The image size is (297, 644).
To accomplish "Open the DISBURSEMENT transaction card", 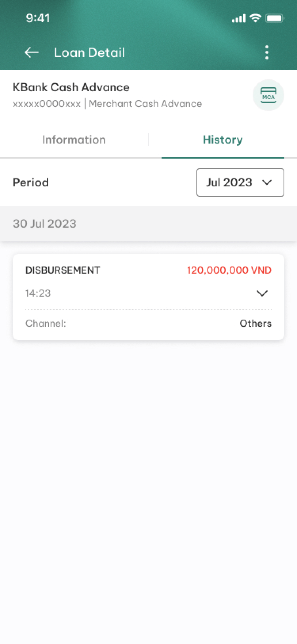I will (148, 297).
